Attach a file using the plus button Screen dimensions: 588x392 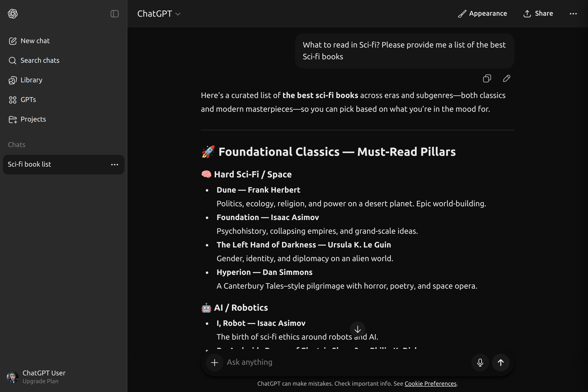(214, 362)
